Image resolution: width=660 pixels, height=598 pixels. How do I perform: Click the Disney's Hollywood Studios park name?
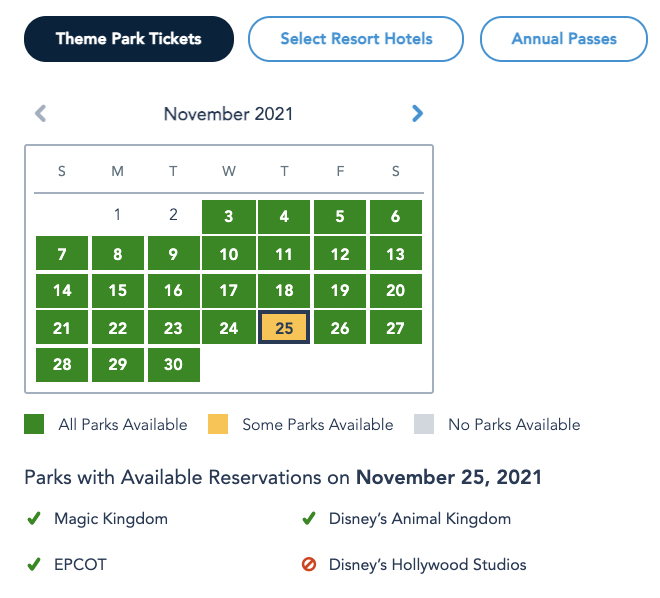click(x=428, y=564)
